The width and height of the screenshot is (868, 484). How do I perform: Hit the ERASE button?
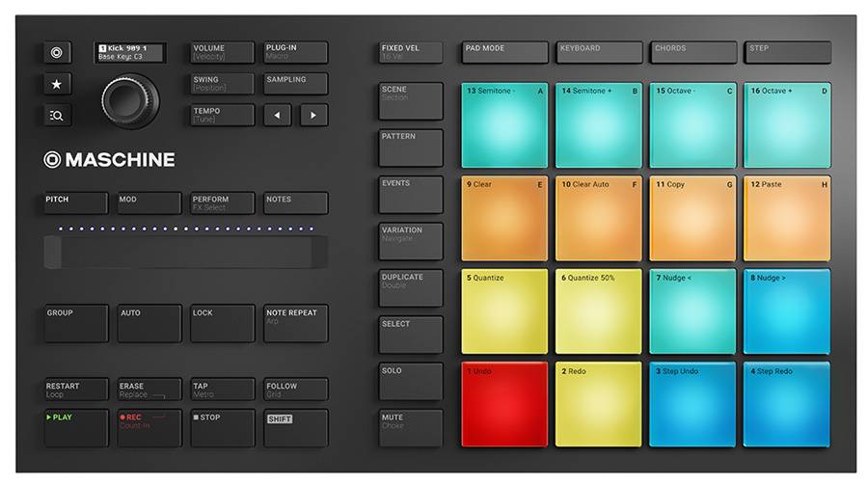149,390
